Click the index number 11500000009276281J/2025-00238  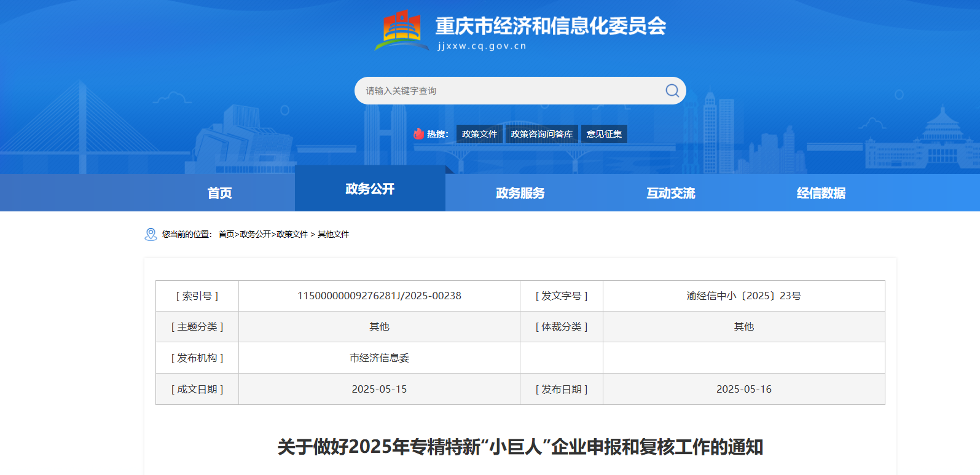click(x=379, y=296)
